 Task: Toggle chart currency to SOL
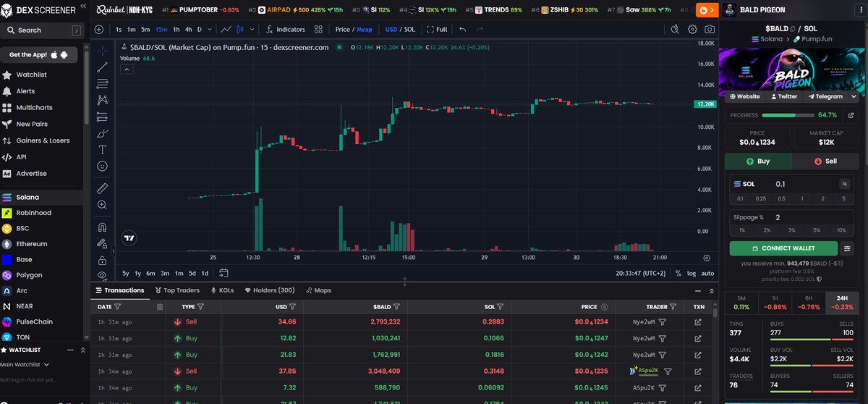[x=409, y=30]
